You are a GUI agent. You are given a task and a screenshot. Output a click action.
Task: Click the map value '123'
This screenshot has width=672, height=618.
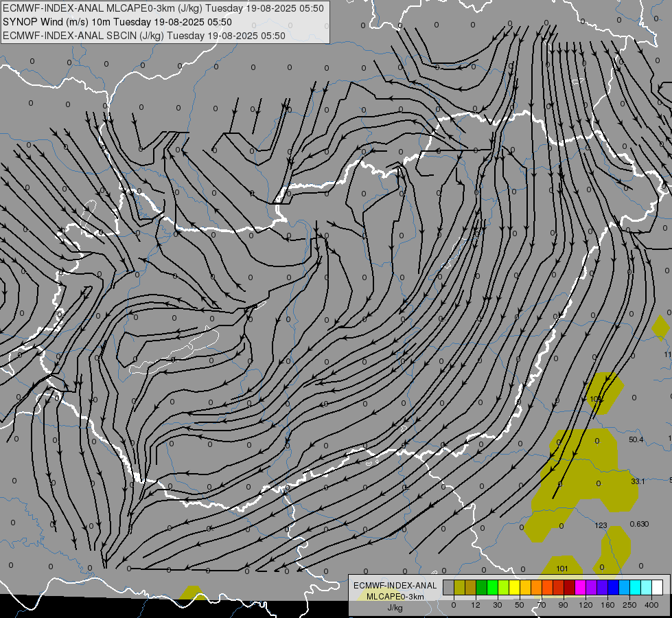(x=601, y=525)
